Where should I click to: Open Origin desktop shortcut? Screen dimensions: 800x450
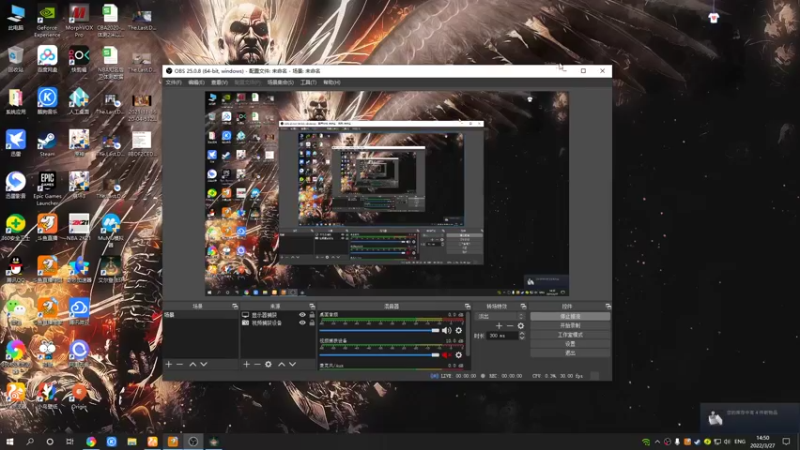[79, 396]
